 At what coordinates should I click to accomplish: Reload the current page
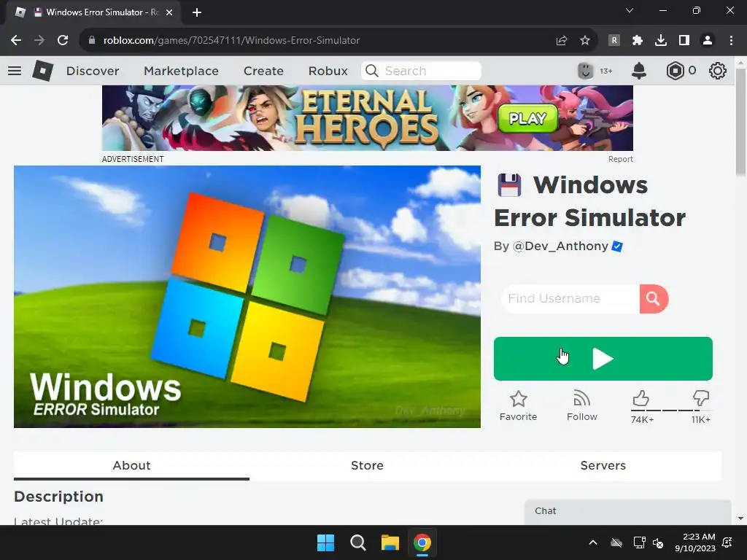(x=63, y=41)
